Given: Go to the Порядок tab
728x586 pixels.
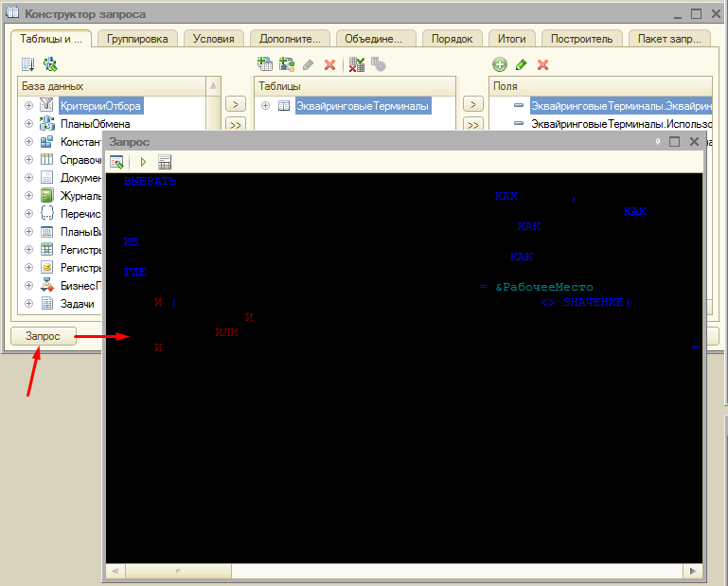Looking at the screenshot, I should [452, 39].
